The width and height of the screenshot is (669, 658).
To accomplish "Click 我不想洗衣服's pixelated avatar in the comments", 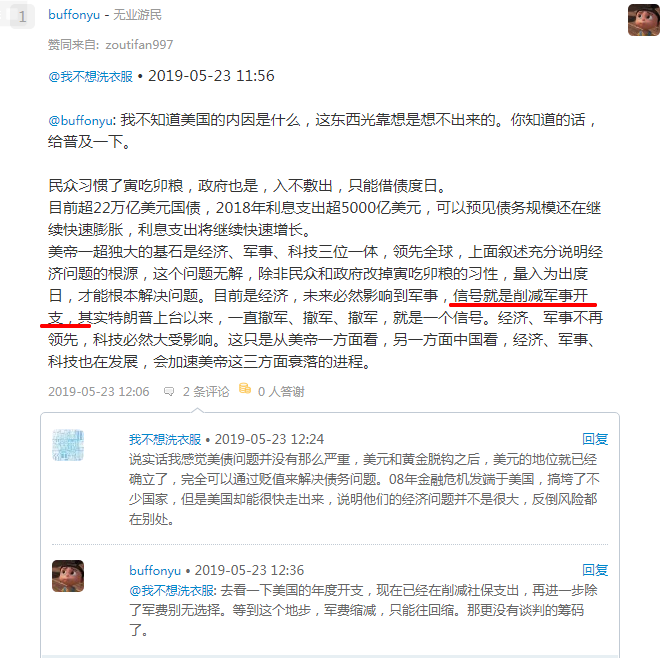I will pyautogui.click(x=68, y=445).
